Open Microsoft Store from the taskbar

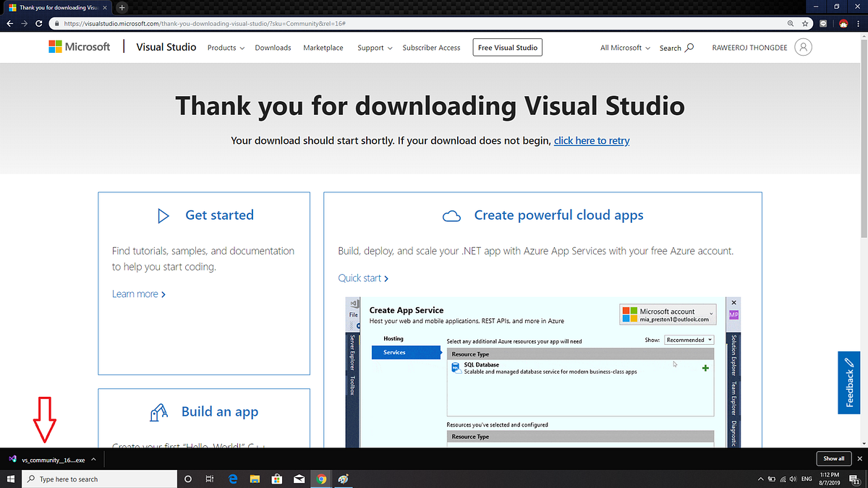pos(276,479)
